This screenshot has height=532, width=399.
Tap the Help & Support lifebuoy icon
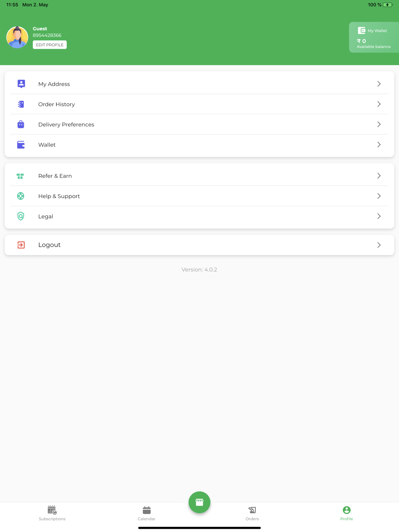[21, 196]
